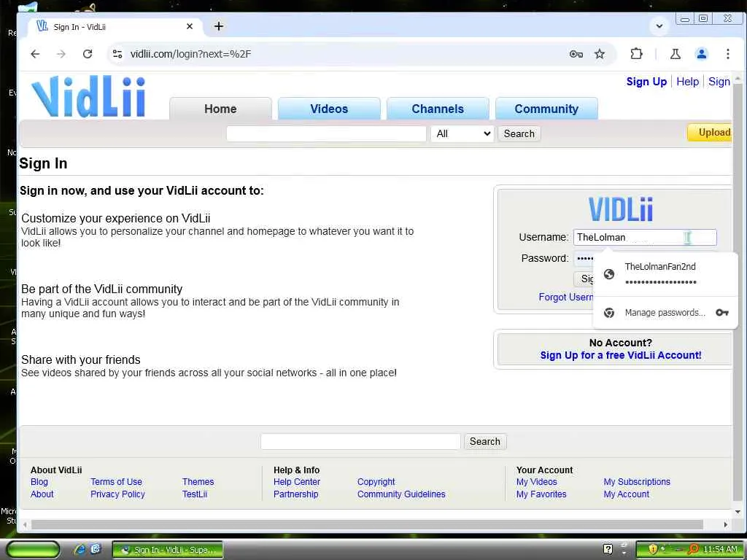
Task: Go back with the browser back arrow
Action: 35,54
